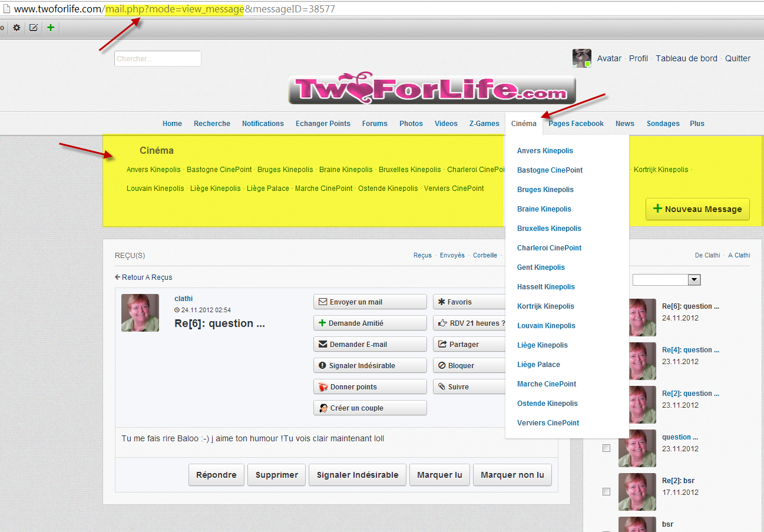
Task: Open Notifications in the navigation bar
Action: 263,124
